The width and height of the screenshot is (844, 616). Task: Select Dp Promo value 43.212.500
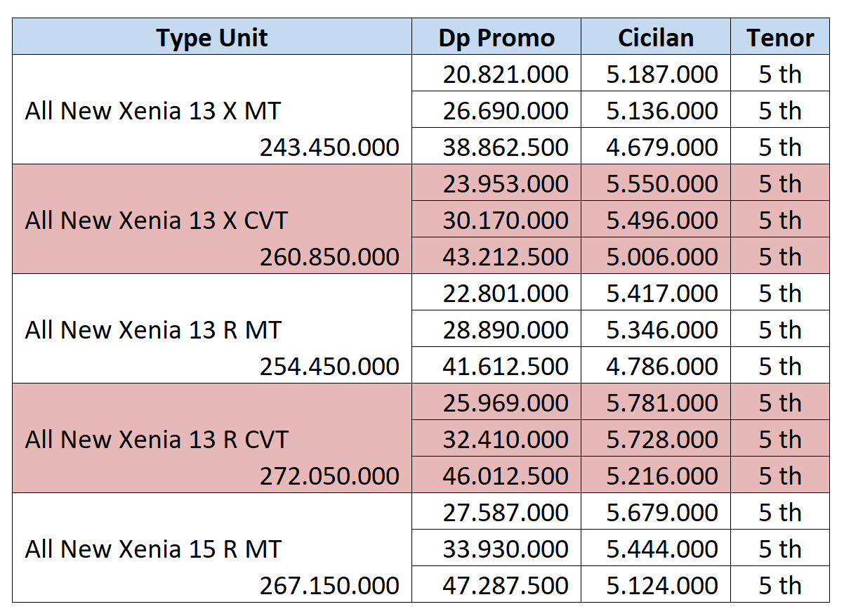[x=505, y=257]
